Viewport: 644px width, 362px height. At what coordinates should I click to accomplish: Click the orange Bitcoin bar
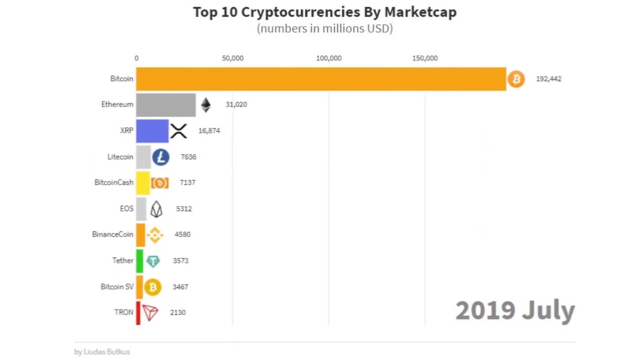(x=321, y=79)
